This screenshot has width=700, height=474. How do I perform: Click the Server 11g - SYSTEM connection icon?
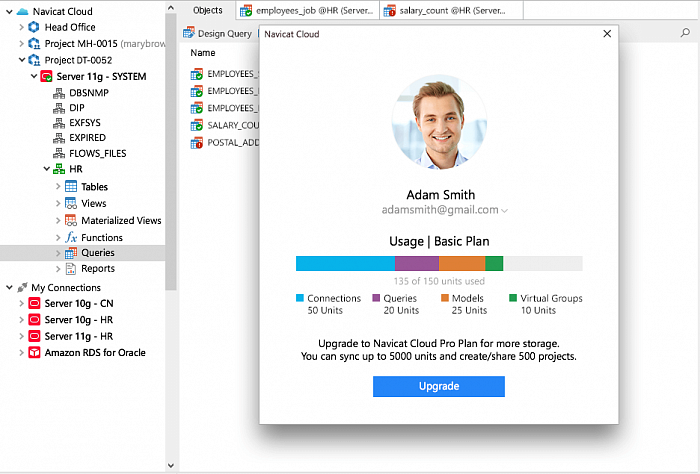pos(46,76)
